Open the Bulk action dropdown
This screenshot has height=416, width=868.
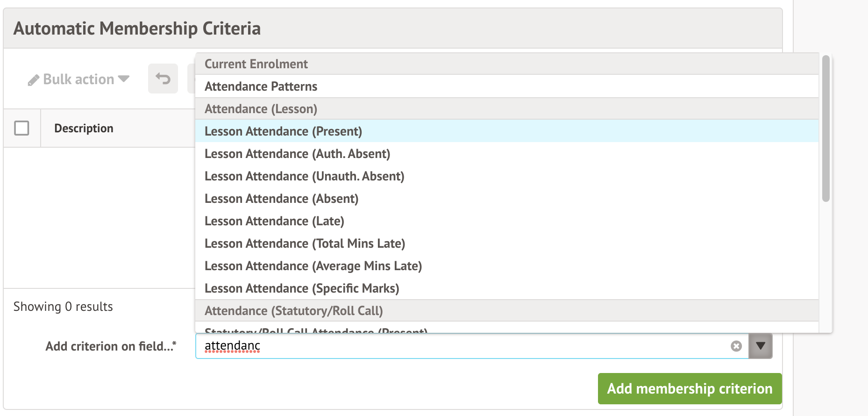[x=78, y=79]
